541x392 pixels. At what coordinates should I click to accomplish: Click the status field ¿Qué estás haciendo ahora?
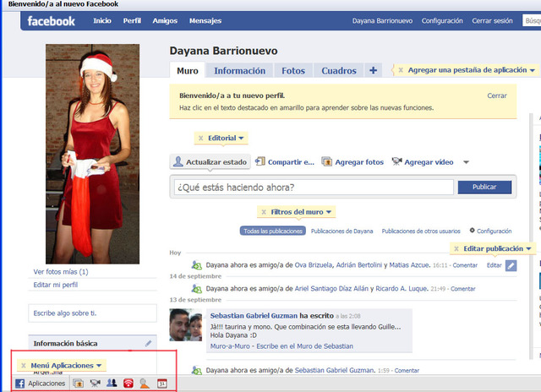coord(314,188)
